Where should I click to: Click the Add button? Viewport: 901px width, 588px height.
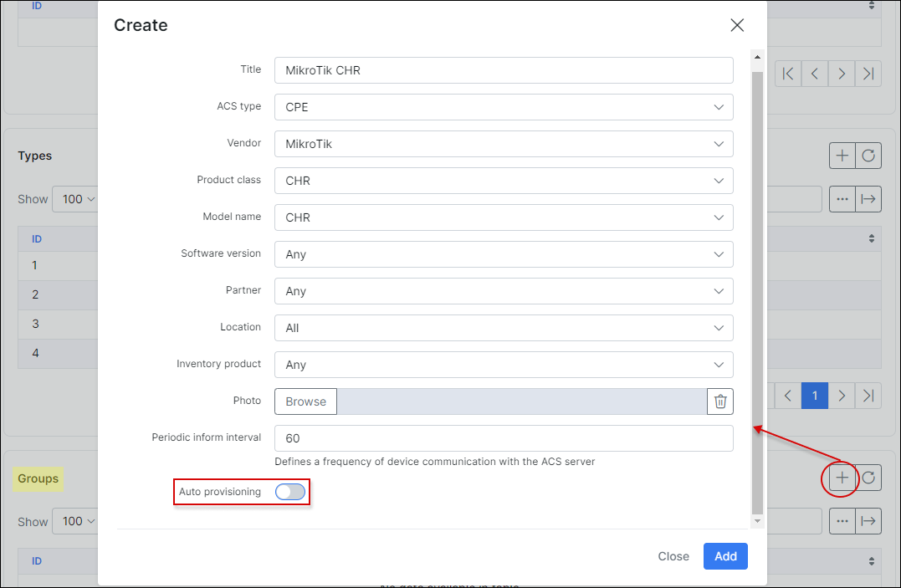[x=725, y=556]
